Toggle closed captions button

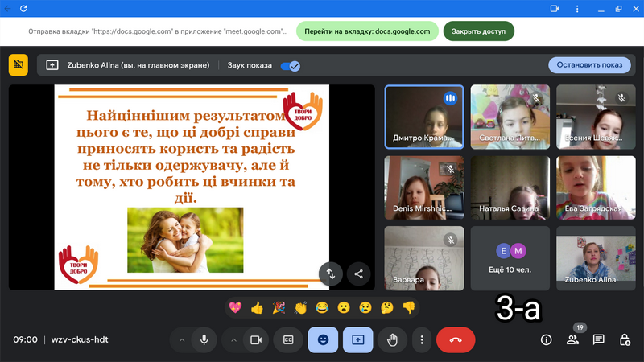288,339
